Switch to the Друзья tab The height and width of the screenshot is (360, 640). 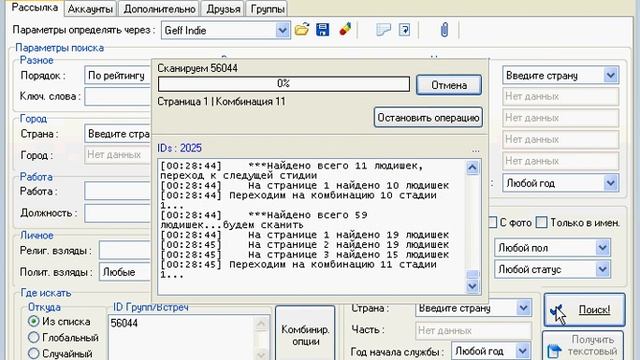pyautogui.click(x=223, y=9)
